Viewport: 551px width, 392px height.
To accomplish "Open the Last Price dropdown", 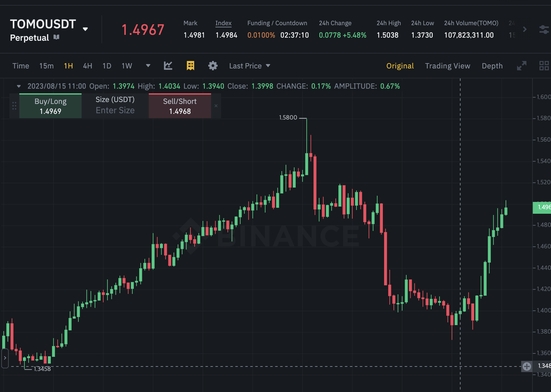I will (x=250, y=66).
